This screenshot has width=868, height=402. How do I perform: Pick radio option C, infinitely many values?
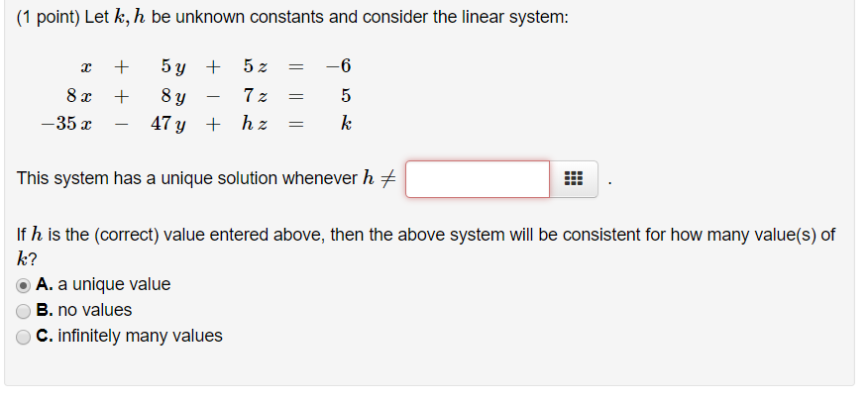[x=23, y=337]
